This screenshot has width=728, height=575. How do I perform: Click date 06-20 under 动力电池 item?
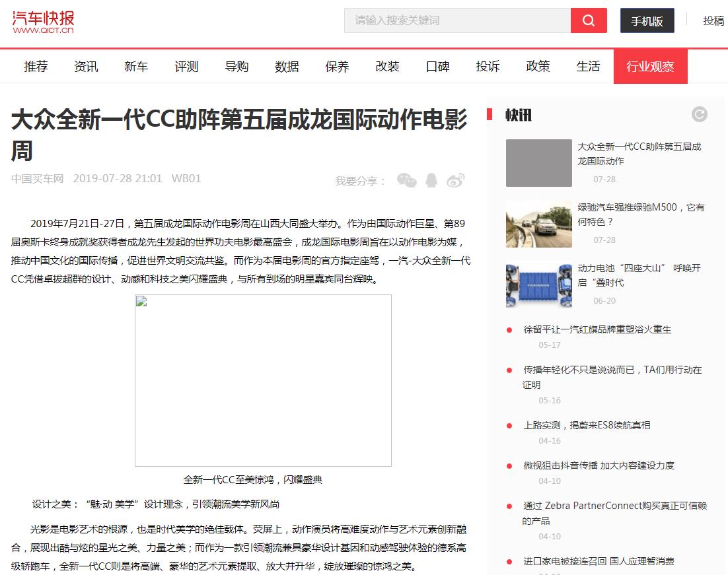click(604, 301)
